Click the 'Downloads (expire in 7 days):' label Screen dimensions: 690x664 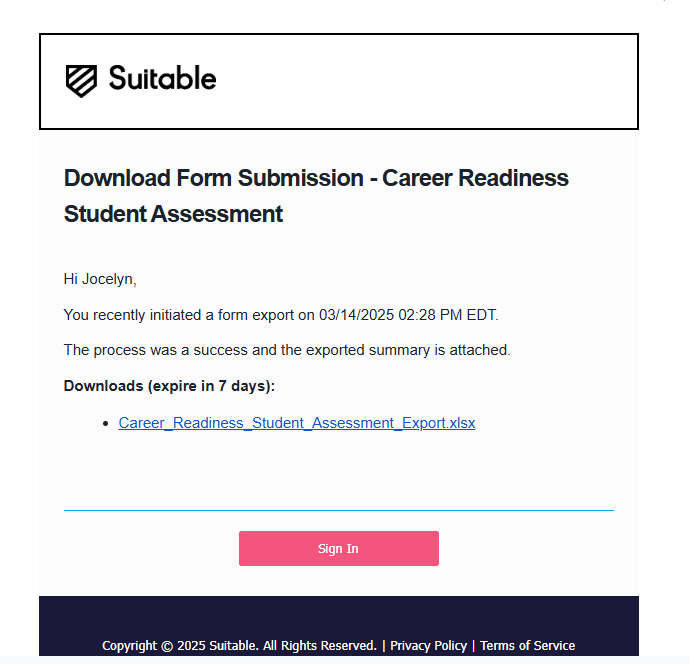coord(169,386)
